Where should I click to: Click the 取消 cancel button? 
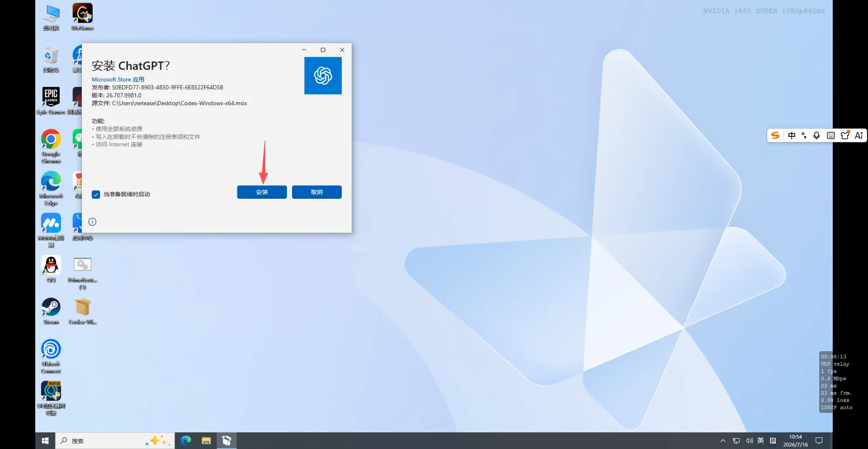click(x=317, y=192)
